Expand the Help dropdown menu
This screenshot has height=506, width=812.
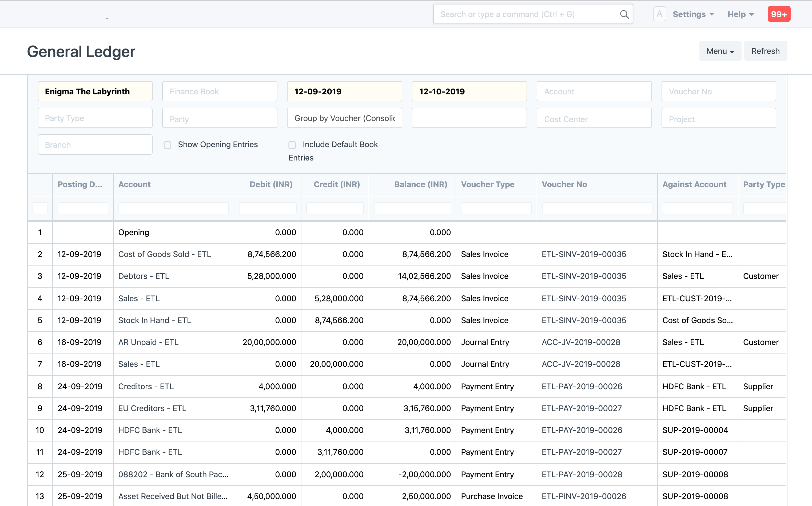click(740, 14)
